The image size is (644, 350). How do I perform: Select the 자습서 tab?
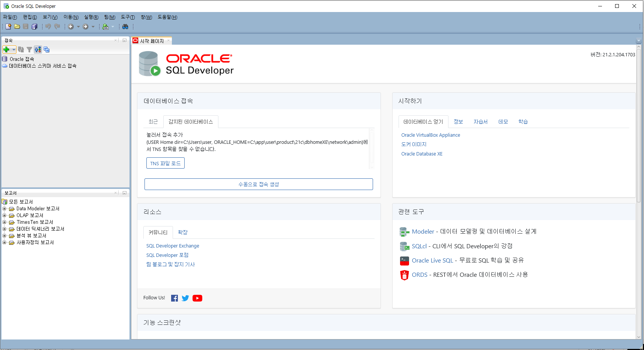click(480, 122)
